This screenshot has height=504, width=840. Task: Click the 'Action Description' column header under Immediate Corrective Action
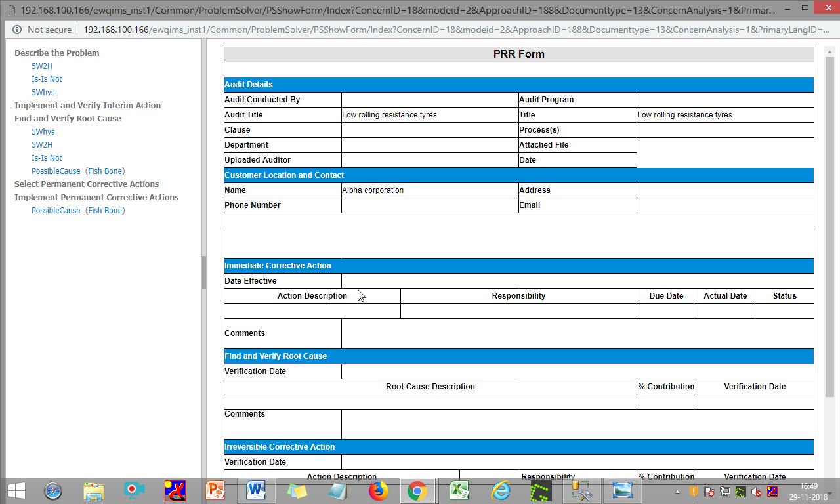pos(312,296)
